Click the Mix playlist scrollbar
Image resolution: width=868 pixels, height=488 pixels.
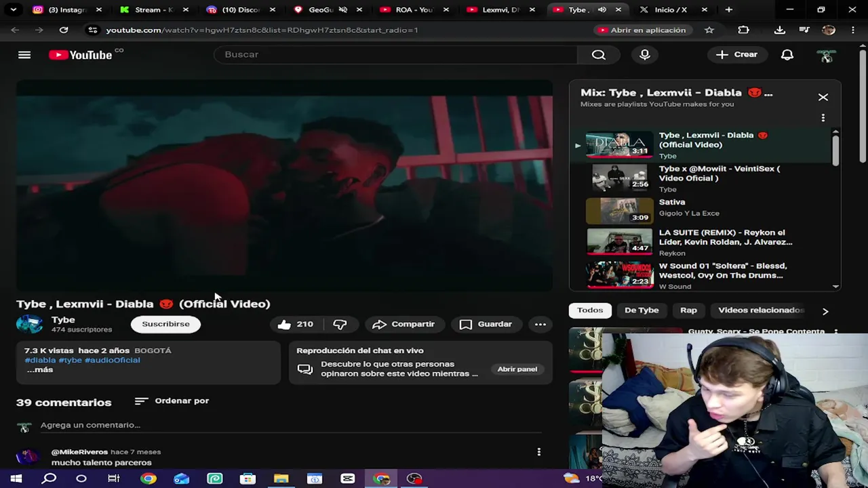coord(835,149)
